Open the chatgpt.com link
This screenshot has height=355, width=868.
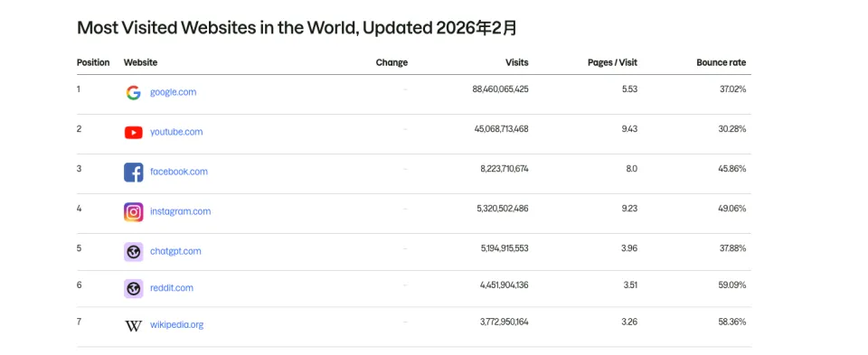pyautogui.click(x=175, y=251)
